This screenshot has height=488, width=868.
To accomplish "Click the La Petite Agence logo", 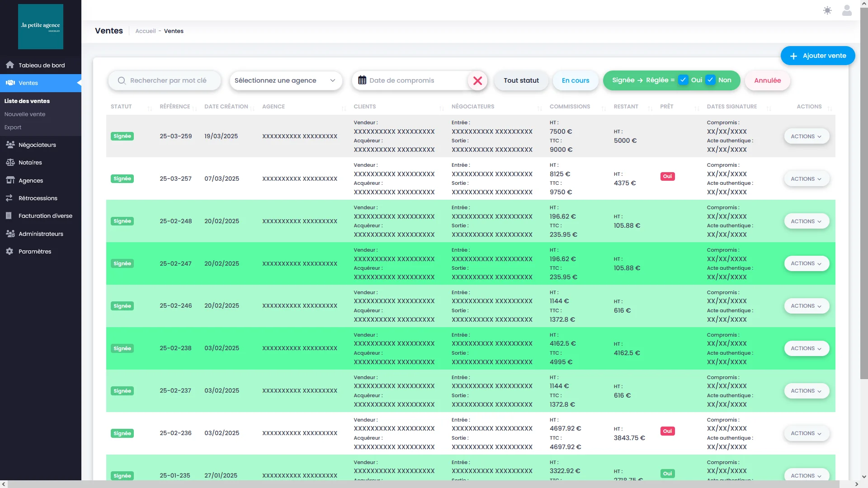I will click(41, 27).
